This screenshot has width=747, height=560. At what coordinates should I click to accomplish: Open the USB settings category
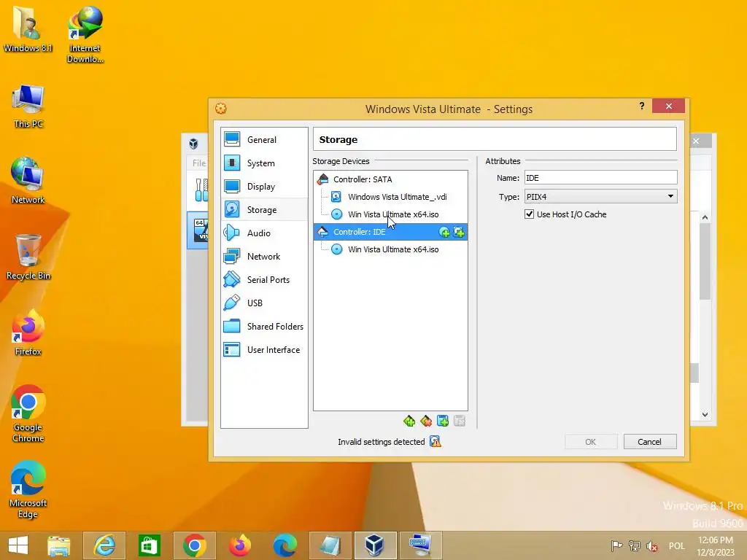[264, 303]
